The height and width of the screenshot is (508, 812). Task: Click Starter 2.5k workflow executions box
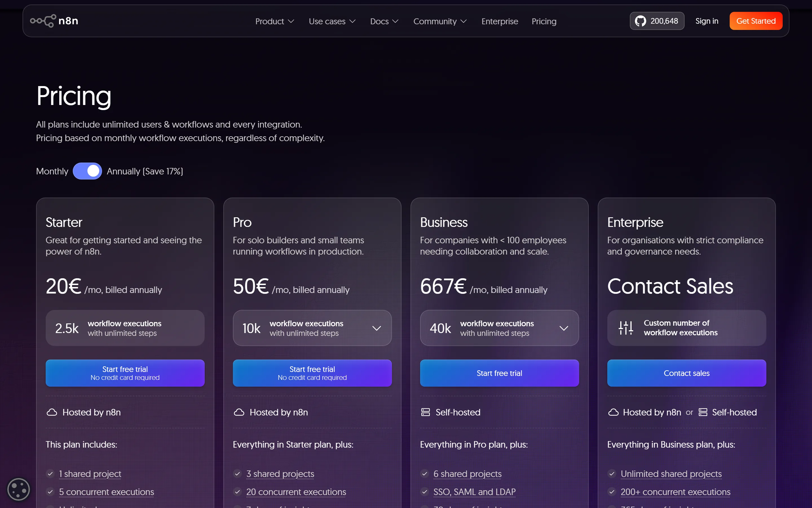(125, 328)
